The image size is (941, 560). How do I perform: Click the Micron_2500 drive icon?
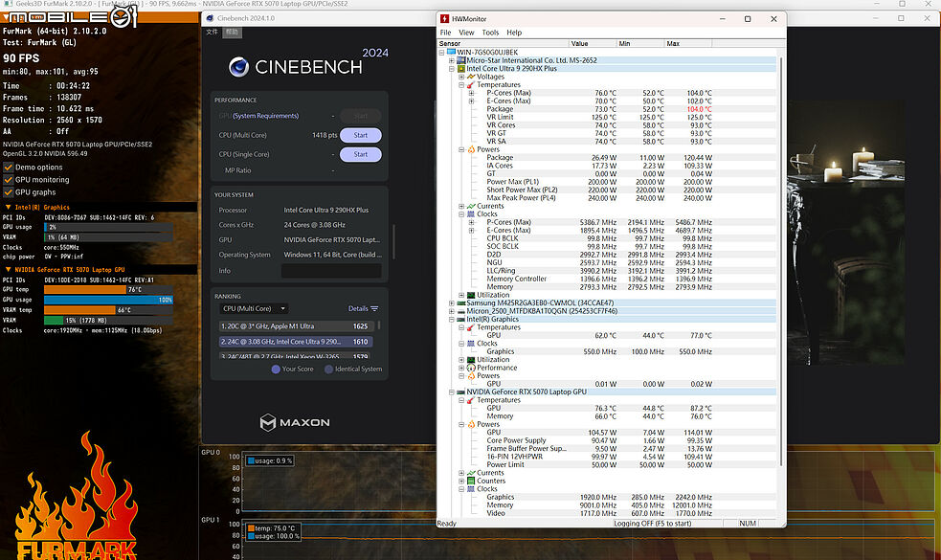click(x=460, y=311)
